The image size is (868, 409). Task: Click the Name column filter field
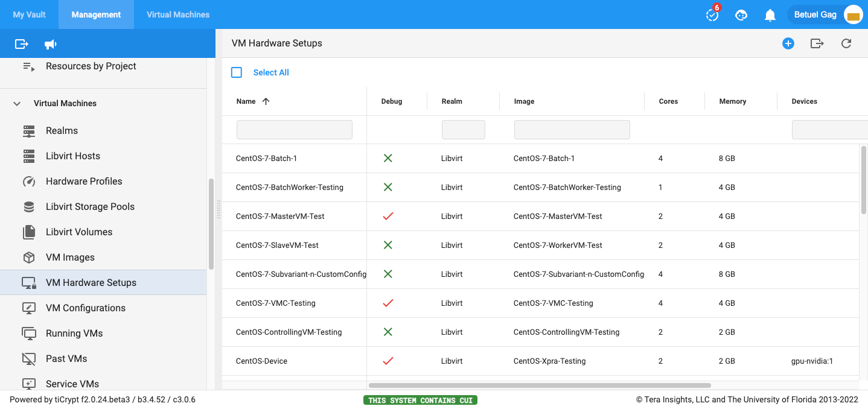(294, 130)
